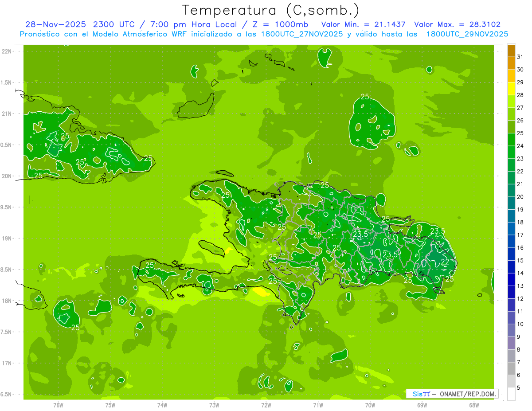
Task: Click the "30" value on color scale
Action: [x=520, y=70]
